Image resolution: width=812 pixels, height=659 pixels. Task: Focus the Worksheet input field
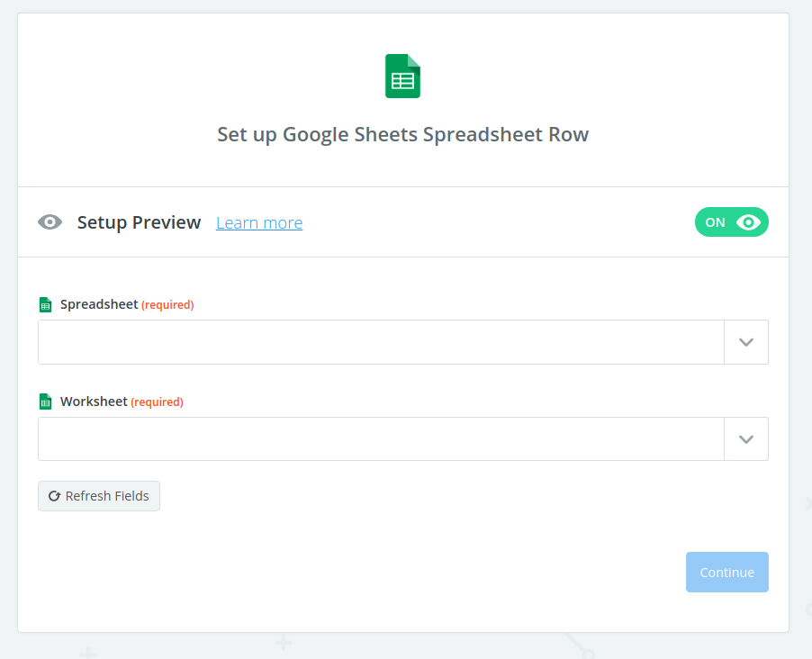point(381,439)
